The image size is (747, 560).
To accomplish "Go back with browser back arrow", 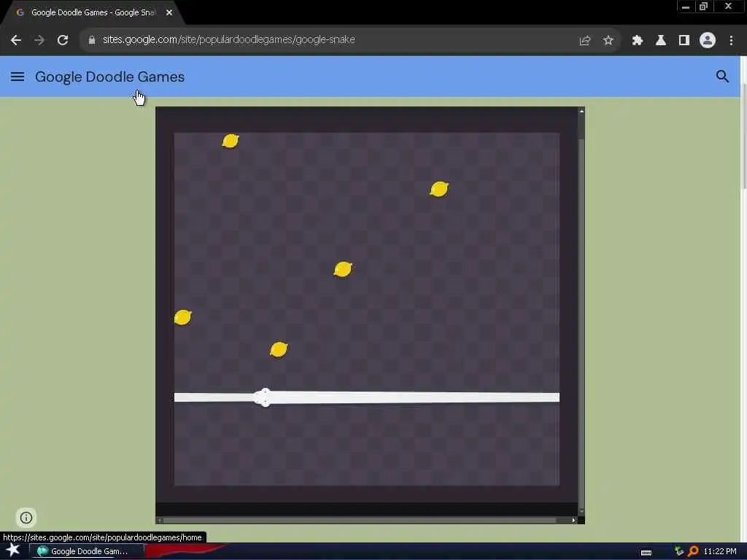I will coord(16,40).
